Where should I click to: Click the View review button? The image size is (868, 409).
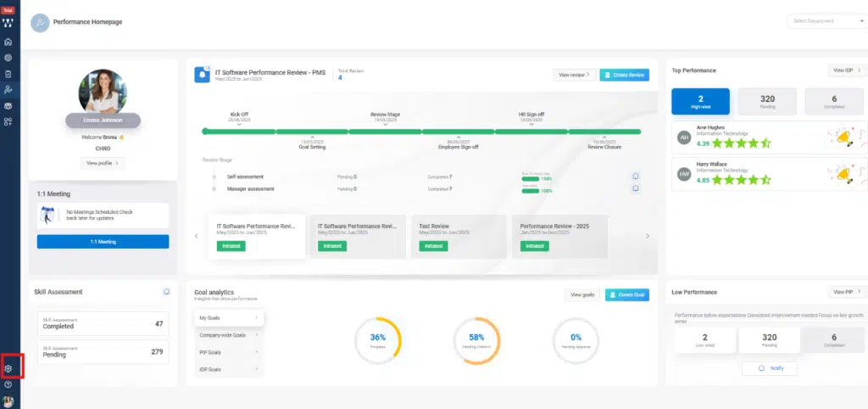pyautogui.click(x=574, y=75)
